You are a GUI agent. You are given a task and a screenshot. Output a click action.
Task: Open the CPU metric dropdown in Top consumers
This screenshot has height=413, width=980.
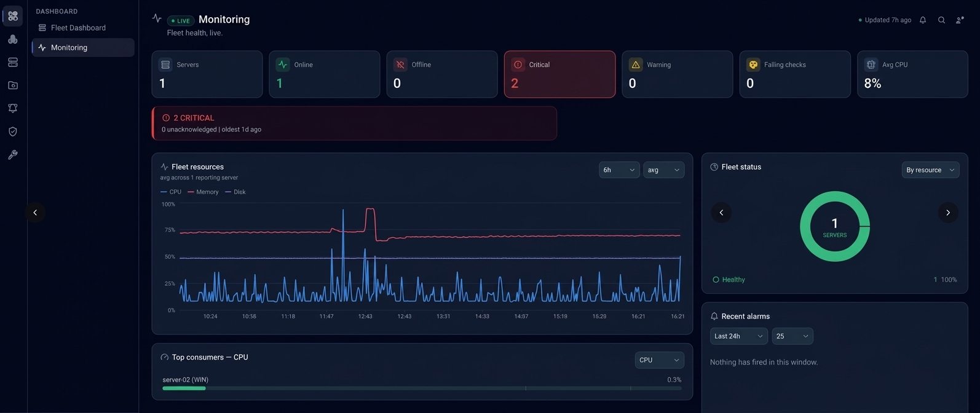pos(659,360)
